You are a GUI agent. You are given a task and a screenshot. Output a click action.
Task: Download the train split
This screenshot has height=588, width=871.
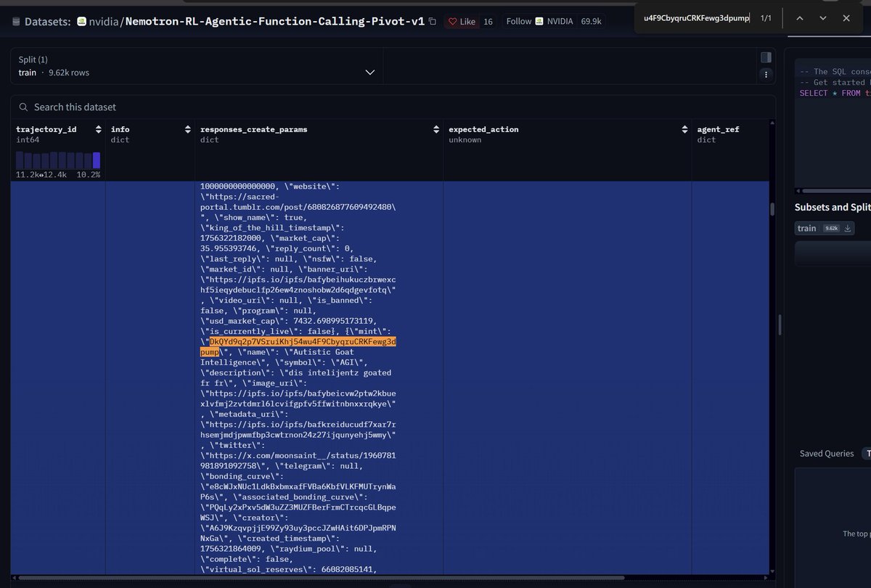click(847, 228)
